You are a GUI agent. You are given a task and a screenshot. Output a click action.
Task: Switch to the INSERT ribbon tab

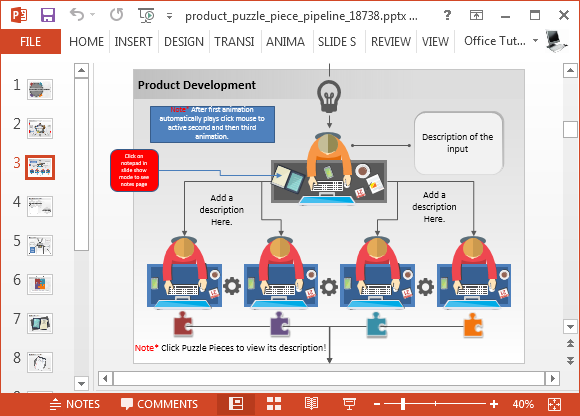coord(133,41)
